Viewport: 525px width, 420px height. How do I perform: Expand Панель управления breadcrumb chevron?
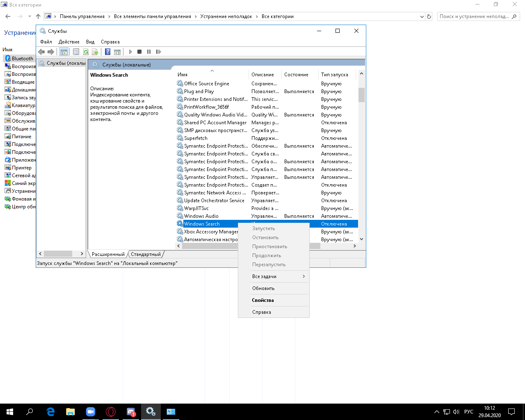click(x=109, y=16)
